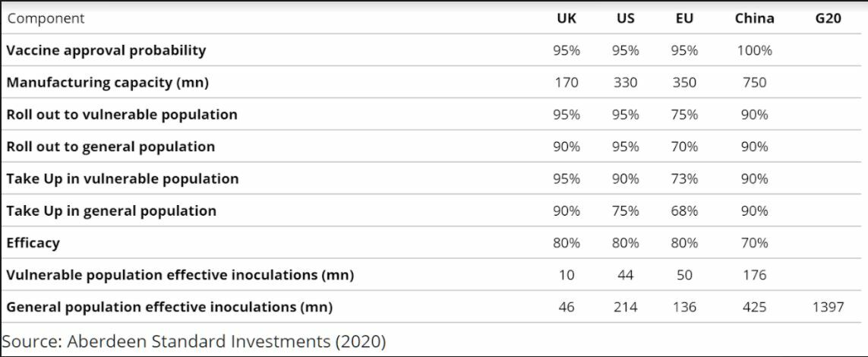Select Take Up in general population label
The width and height of the screenshot is (868, 357).
[111, 210]
